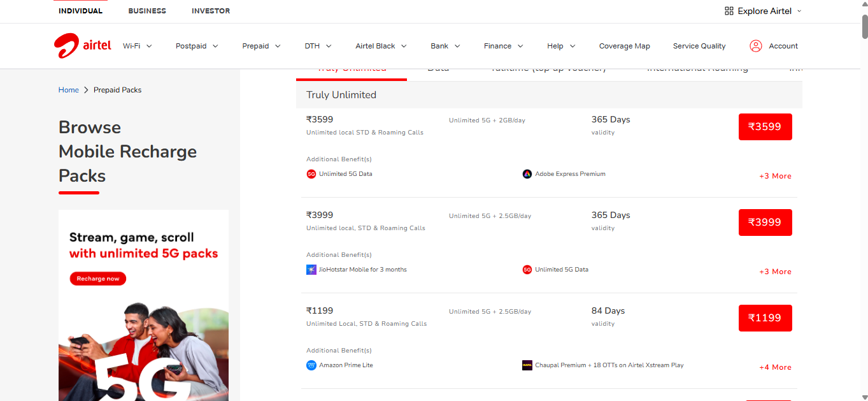This screenshot has width=868, height=401.
Task: Open Account from the navigation bar
Action: coord(783,46)
